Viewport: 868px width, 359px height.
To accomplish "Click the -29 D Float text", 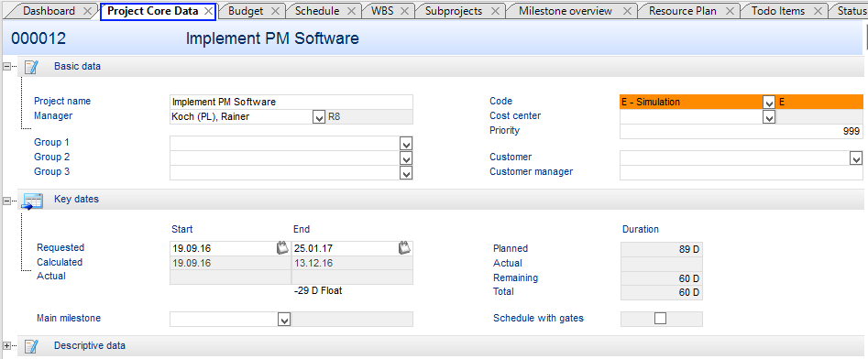I will tap(318, 290).
